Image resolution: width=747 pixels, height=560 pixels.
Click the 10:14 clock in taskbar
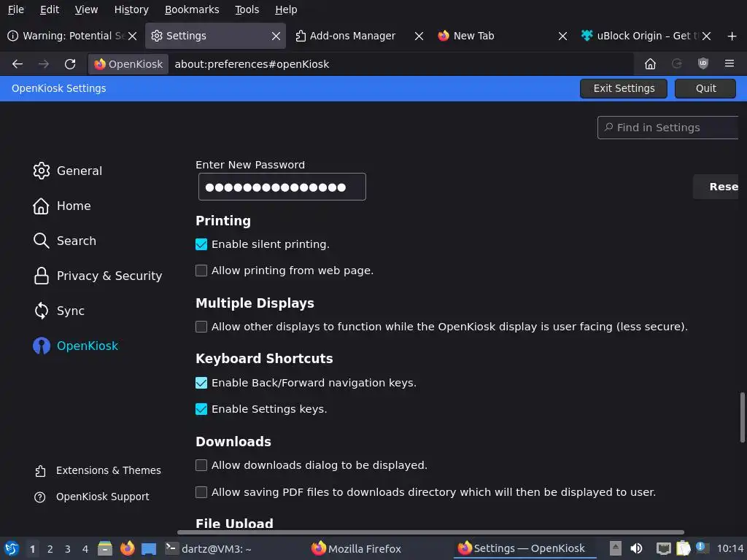[x=730, y=549]
